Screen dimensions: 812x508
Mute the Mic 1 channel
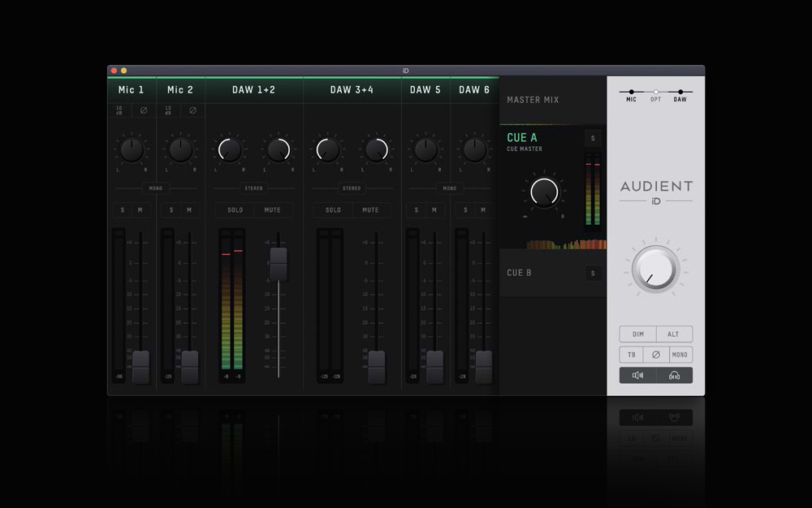click(140, 210)
